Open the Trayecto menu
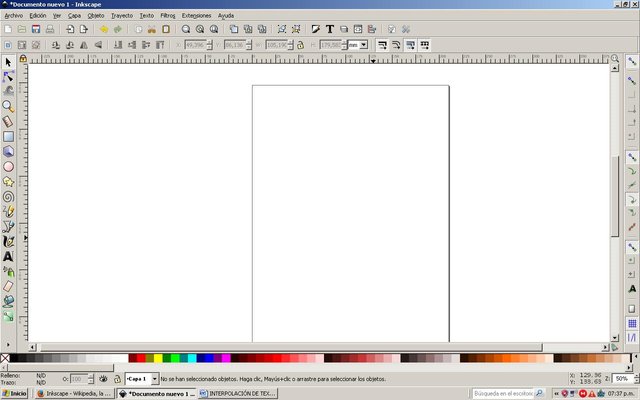This screenshot has height=400, width=640. pyautogui.click(x=122, y=16)
